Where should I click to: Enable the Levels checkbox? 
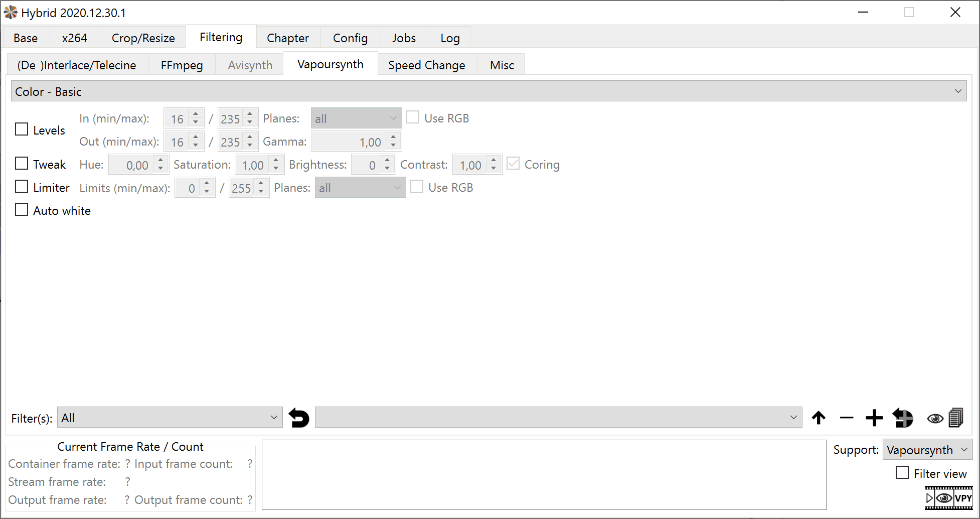[22, 129]
